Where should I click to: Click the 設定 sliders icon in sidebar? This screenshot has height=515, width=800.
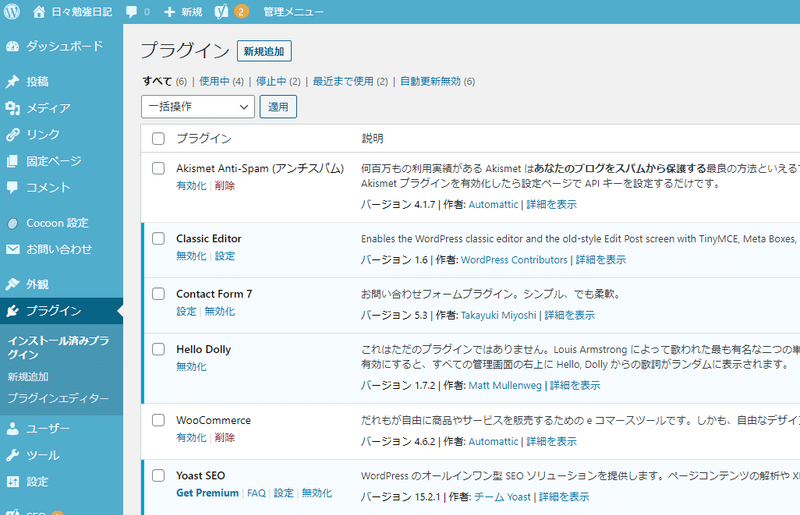tap(13, 481)
